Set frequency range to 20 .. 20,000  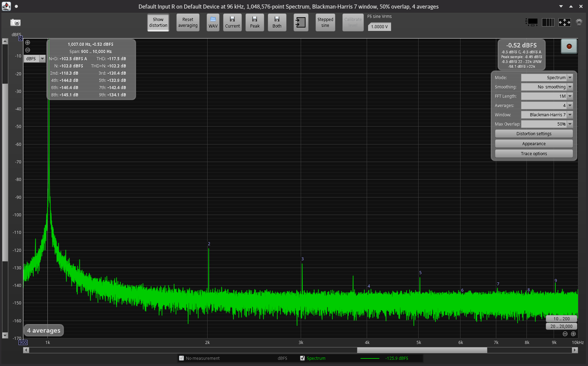(x=561, y=326)
